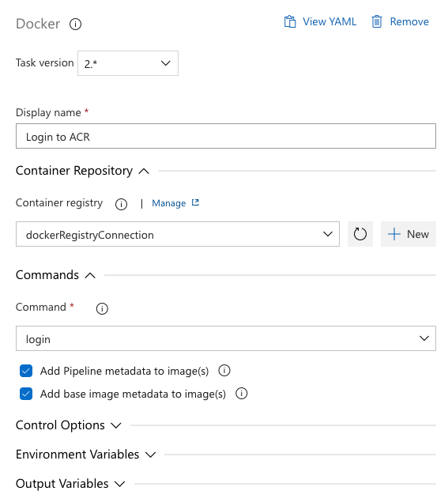Click the View YAML clipboard icon
This screenshot has width=448, height=502.
click(290, 22)
